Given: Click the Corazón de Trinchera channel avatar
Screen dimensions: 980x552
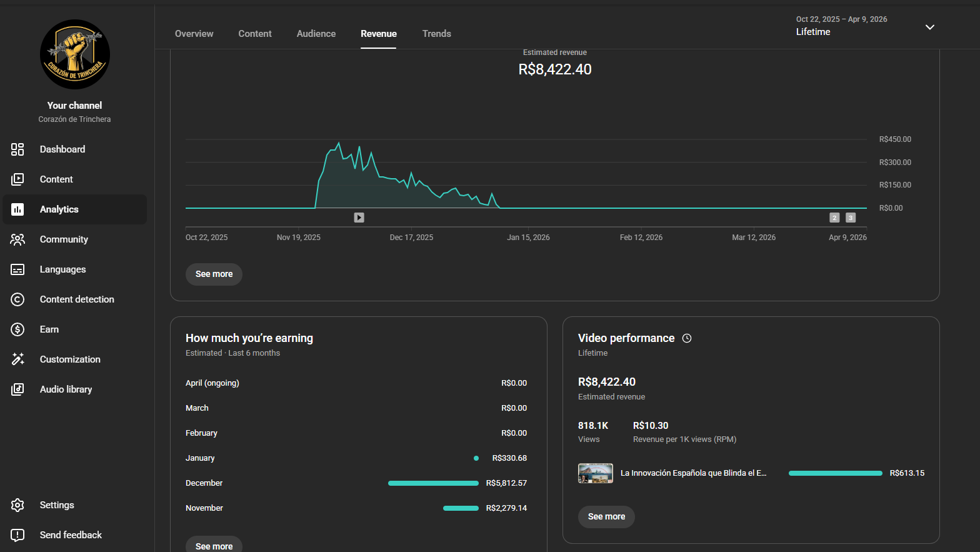Looking at the screenshot, I should pos(75,54).
